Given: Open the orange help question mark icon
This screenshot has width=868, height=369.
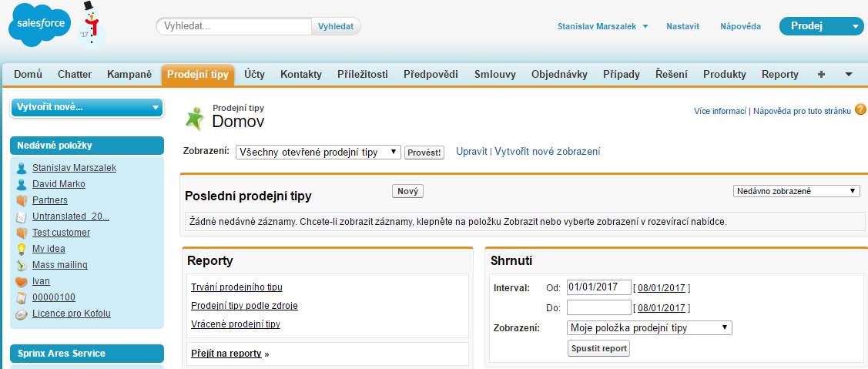Looking at the screenshot, I should 860,109.
